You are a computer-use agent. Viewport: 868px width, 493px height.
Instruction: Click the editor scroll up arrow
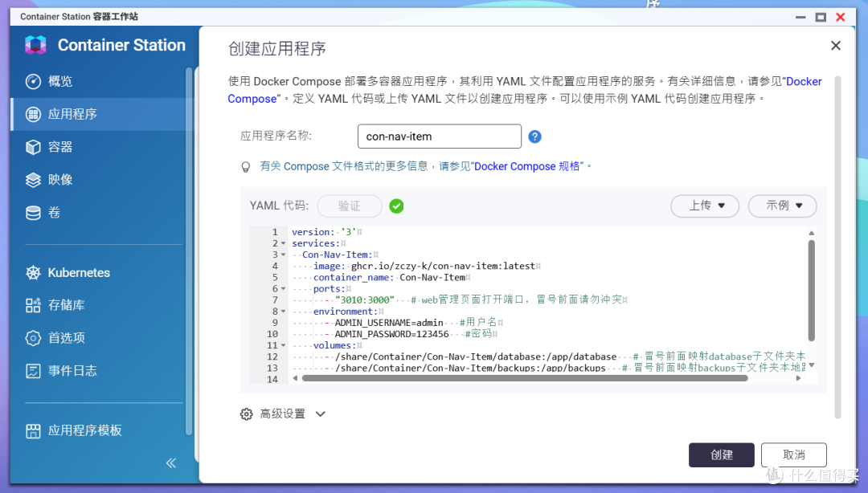point(812,233)
